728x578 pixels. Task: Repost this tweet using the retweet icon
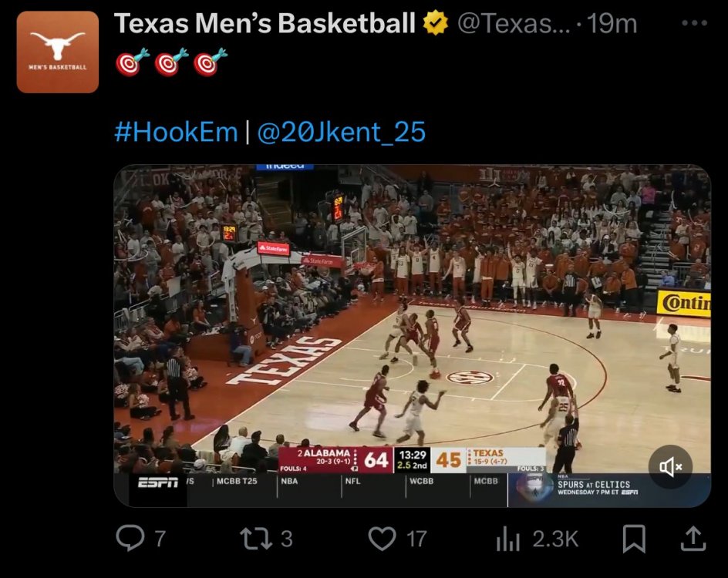pyautogui.click(x=254, y=539)
